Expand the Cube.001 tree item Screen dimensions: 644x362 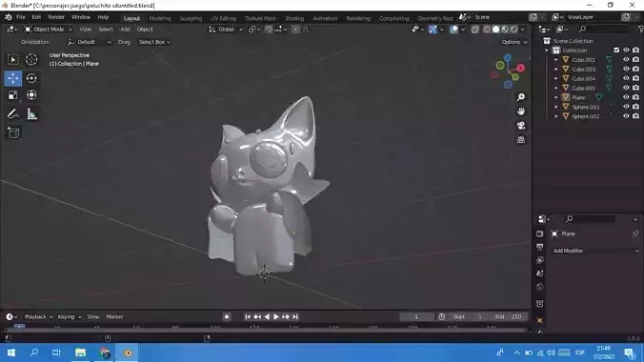click(x=556, y=60)
